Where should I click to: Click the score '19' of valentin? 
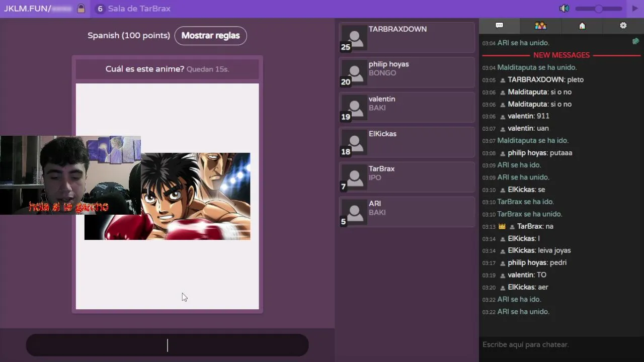[x=346, y=117]
